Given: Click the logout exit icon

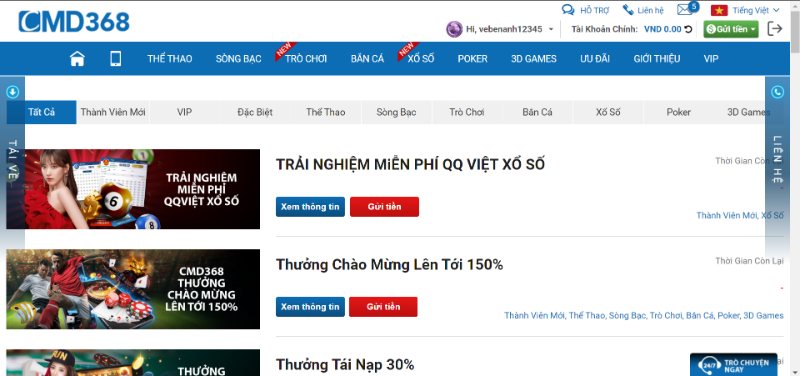Looking at the screenshot, I should tap(774, 29).
